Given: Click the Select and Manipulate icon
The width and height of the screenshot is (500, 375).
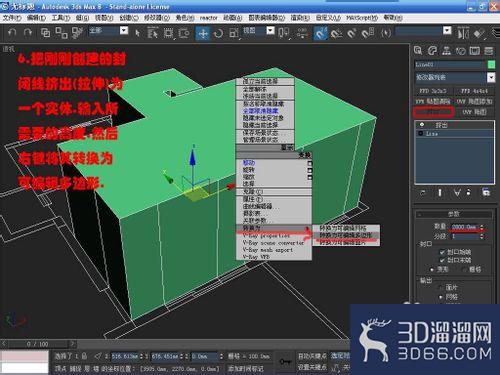Looking at the screenshot, I should (302, 33).
